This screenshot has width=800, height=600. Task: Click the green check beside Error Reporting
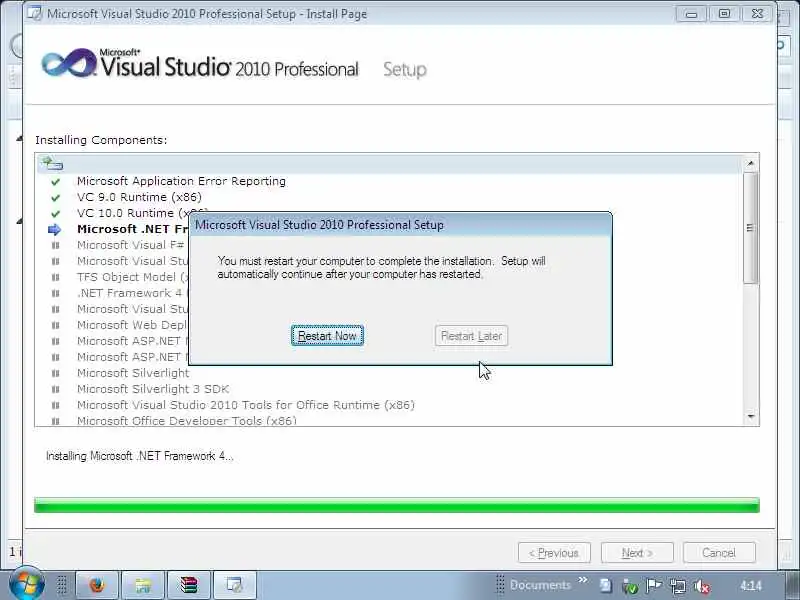tap(55, 182)
